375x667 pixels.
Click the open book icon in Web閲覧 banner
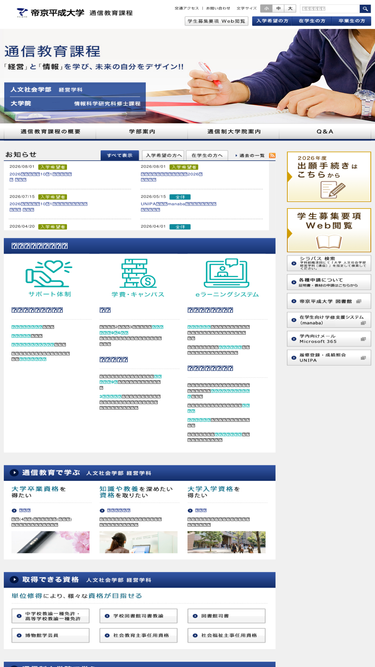[329, 242]
